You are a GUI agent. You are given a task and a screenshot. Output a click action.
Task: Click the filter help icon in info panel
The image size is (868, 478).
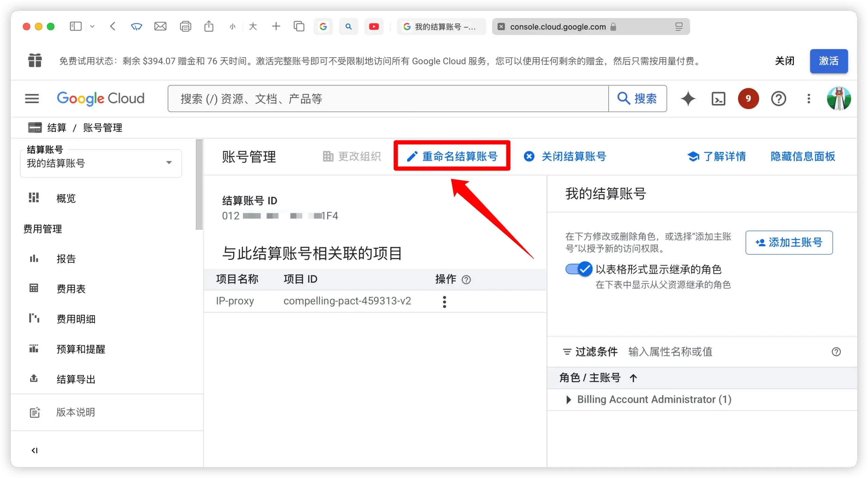pos(836,352)
